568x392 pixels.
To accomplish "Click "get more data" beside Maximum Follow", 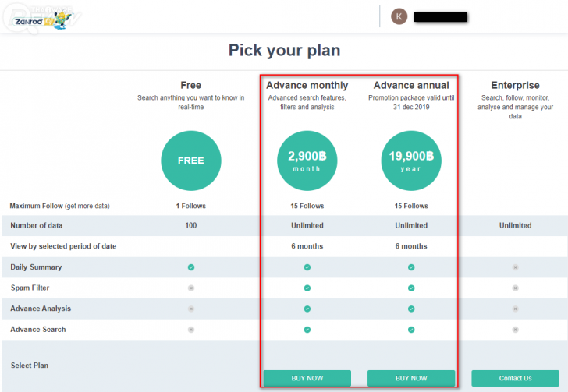I will (x=87, y=206).
